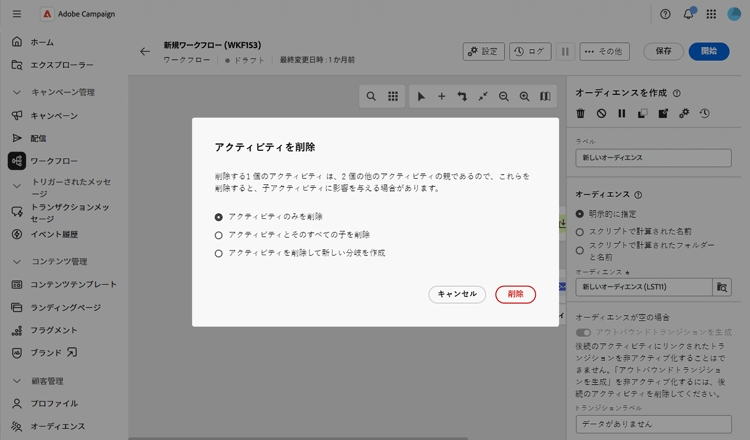Select the pointer selection tool
The image size is (750, 440).
click(x=421, y=96)
